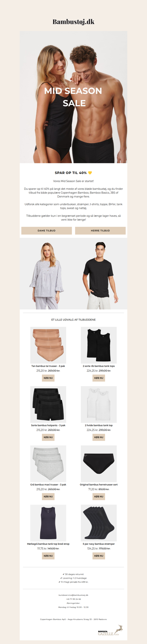Select the 2 hvide bambus tank top image
The width and height of the screenshot is (147, 644).
[99, 404]
